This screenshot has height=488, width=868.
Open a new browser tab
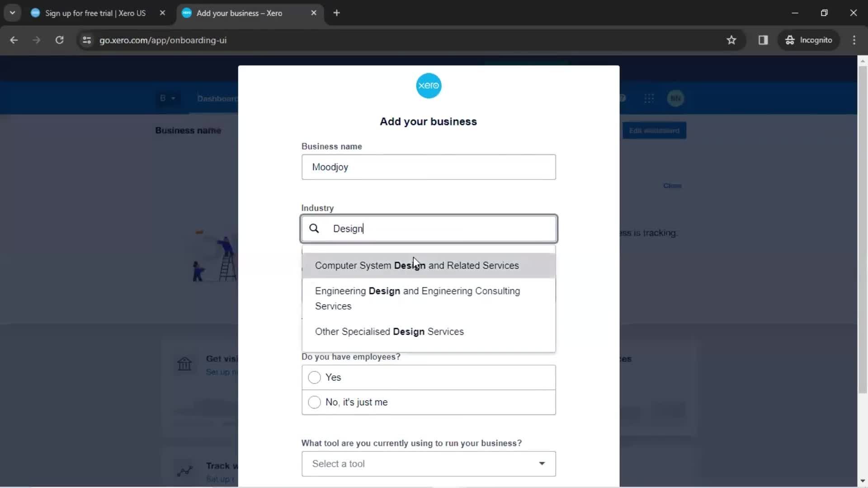click(336, 13)
